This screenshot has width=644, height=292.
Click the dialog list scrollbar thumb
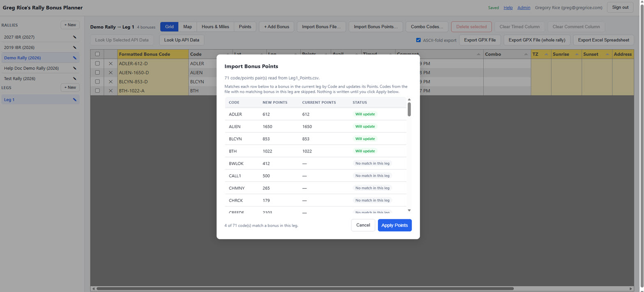(409, 109)
